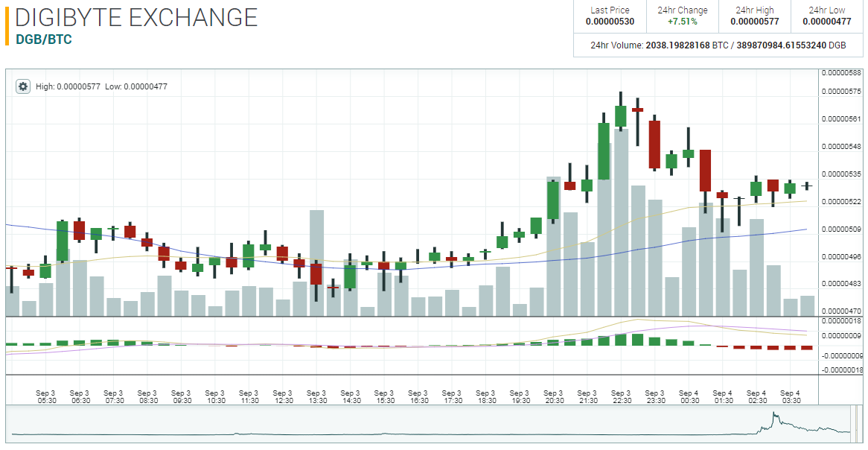Click the range selector handle in overview strip
868x450 pixels.
coord(856,424)
